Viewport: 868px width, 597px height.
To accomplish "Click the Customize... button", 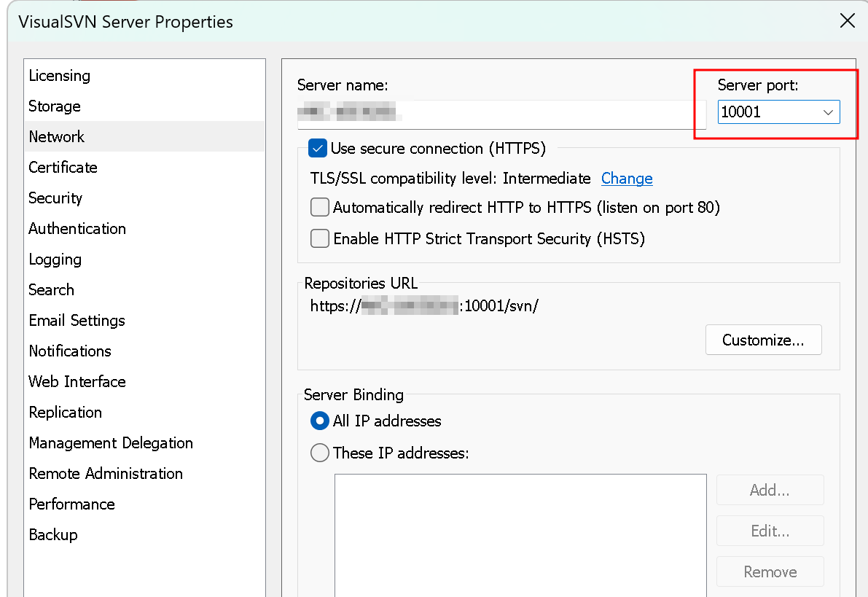I will click(763, 340).
